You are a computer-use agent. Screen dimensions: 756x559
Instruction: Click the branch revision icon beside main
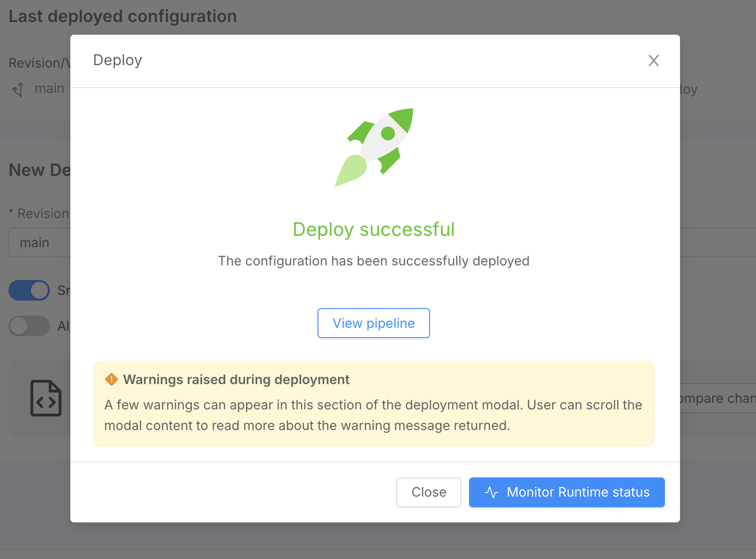(x=18, y=89)
